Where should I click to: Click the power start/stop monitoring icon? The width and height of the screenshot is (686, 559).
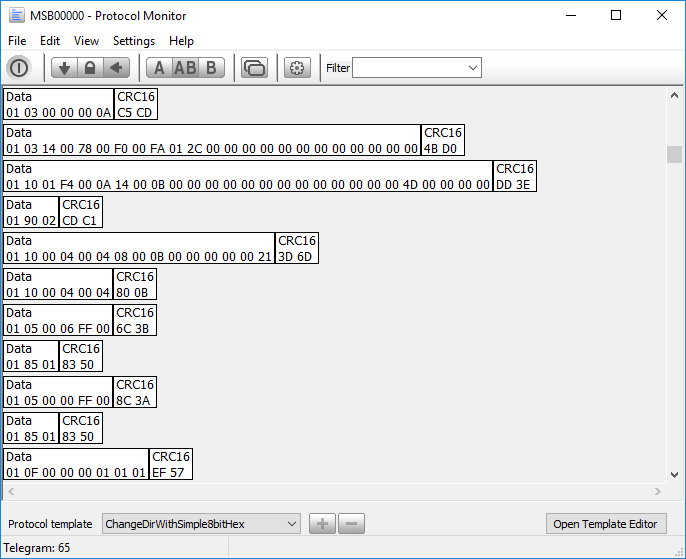click(19, 68)
